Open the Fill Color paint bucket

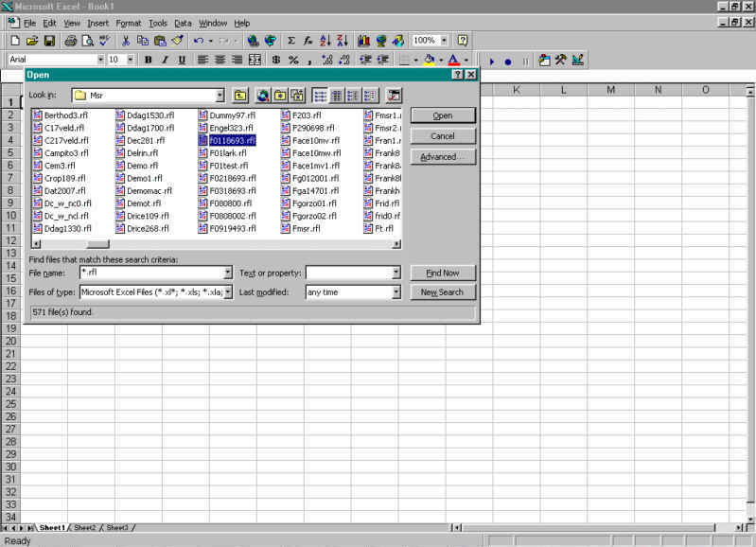(429, 60)
